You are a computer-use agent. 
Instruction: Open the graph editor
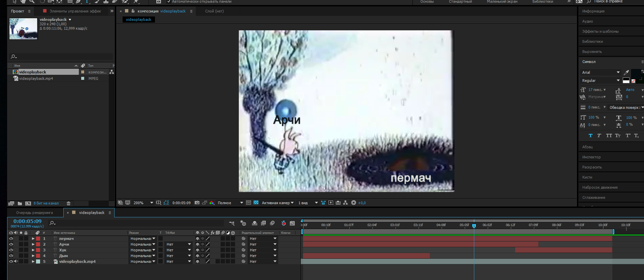[292, 223]
